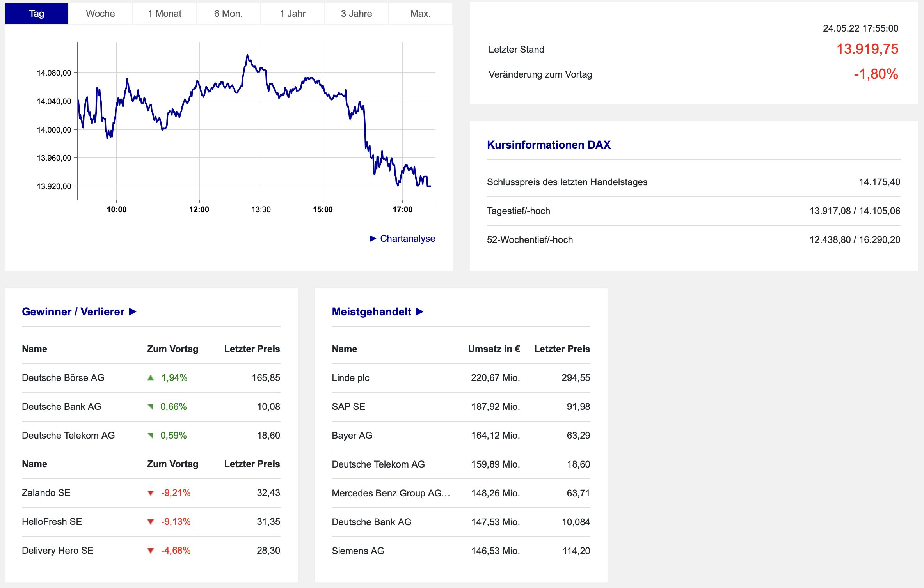Open the Meistgehandelt heading link
924x588 pixels.
point(371,312)
